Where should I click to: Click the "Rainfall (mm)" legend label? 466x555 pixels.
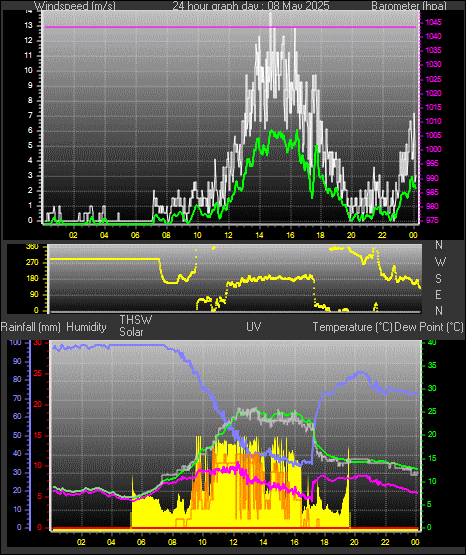click(30, 327)
